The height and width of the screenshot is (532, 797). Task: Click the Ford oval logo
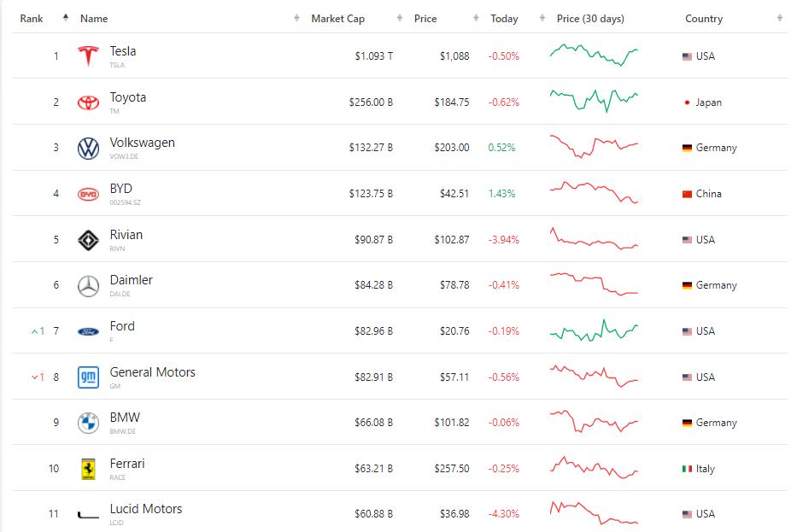tap(88, 332)
